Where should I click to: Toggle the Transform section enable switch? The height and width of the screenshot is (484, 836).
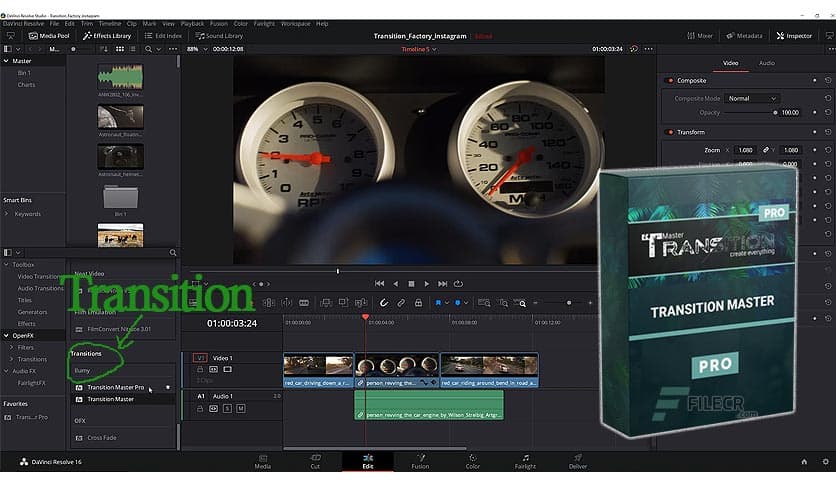click(670, 132)
